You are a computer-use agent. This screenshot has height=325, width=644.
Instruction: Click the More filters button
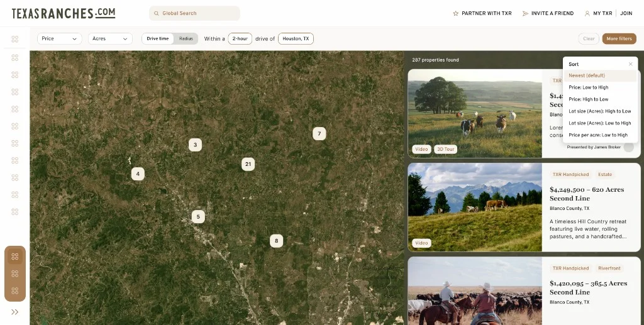click(619, 38)
